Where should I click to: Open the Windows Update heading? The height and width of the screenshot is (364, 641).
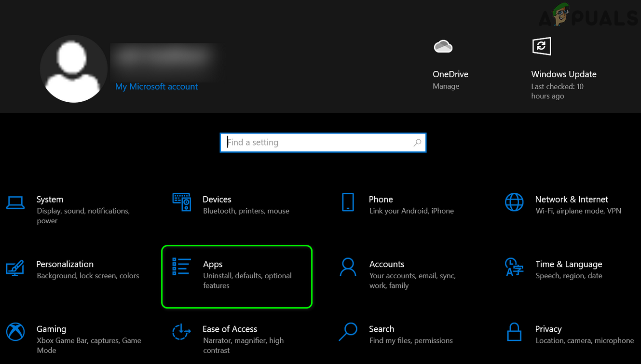click(x=564, y=74)
